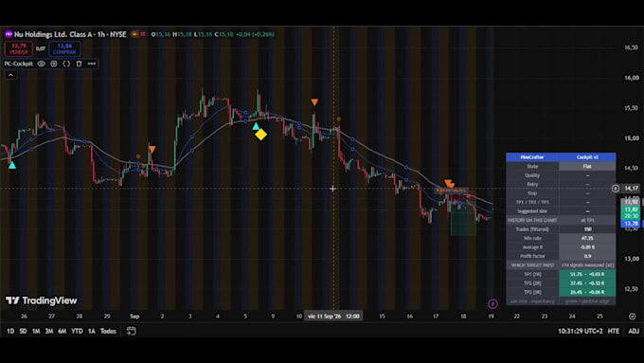Set chart range to 5D
Viewport: 644px width, 363px height.
pos(23,331)
